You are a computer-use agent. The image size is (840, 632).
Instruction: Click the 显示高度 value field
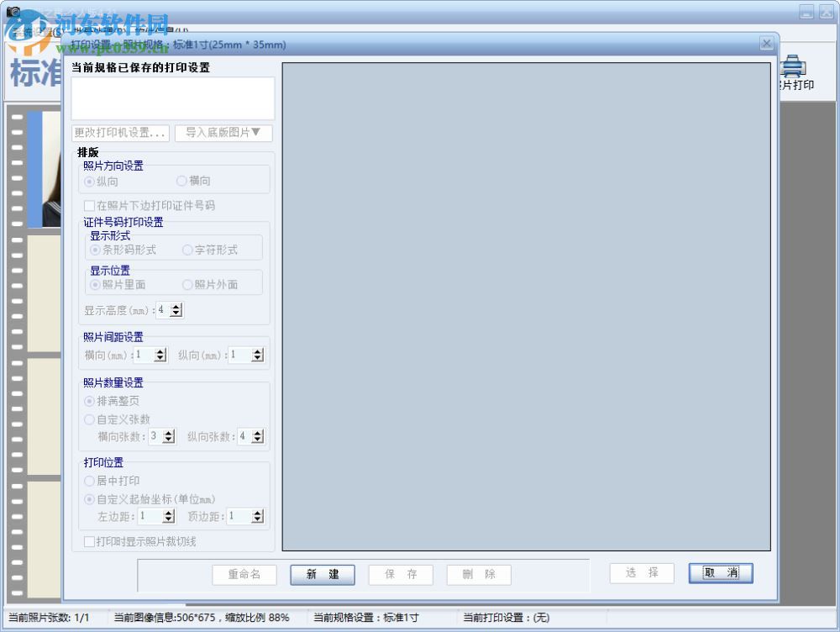click(163, 310)
